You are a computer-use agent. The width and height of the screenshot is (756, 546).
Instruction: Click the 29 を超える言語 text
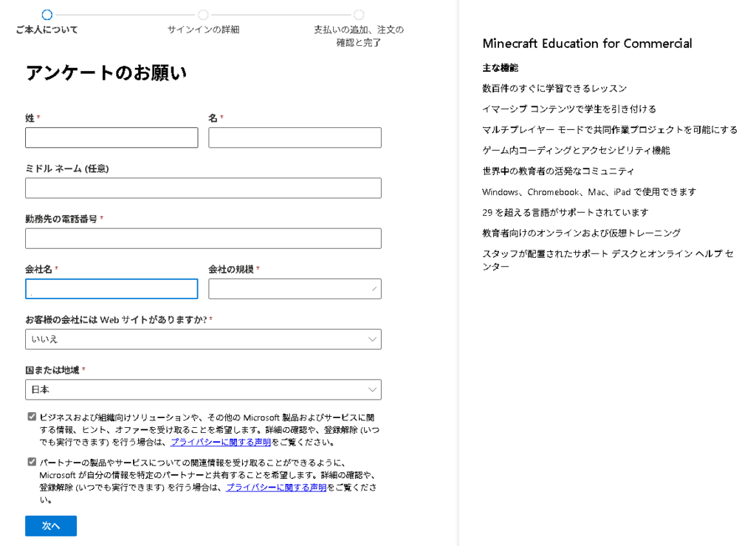(x=566, y=213)
